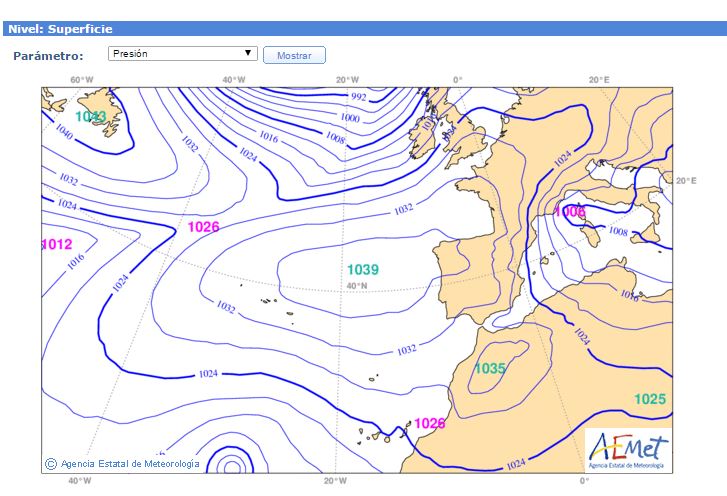Click the 20°E longitude label at top right

tap(599, 79)
